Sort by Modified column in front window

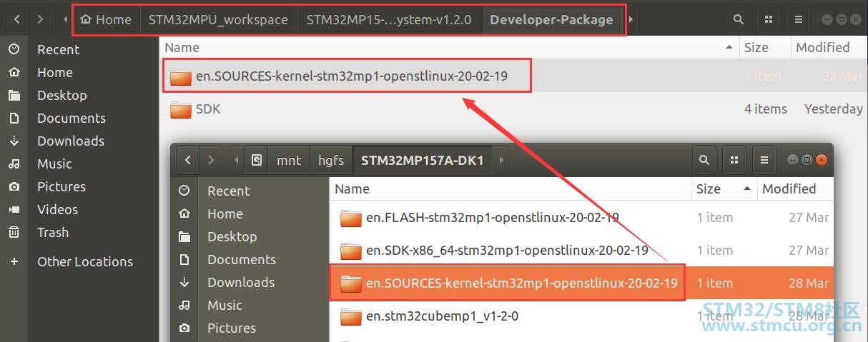pyautogui.click(x=794, y=189)
